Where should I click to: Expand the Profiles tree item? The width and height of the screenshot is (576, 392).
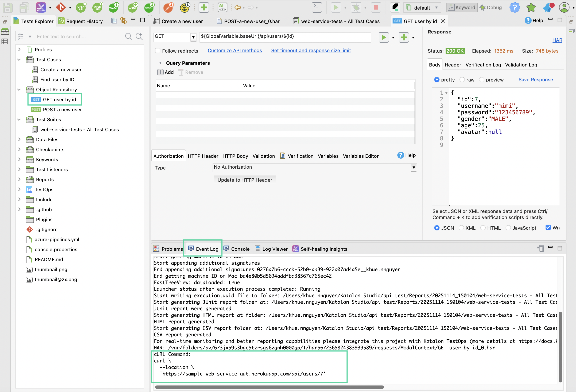click(x=19, y=50)
